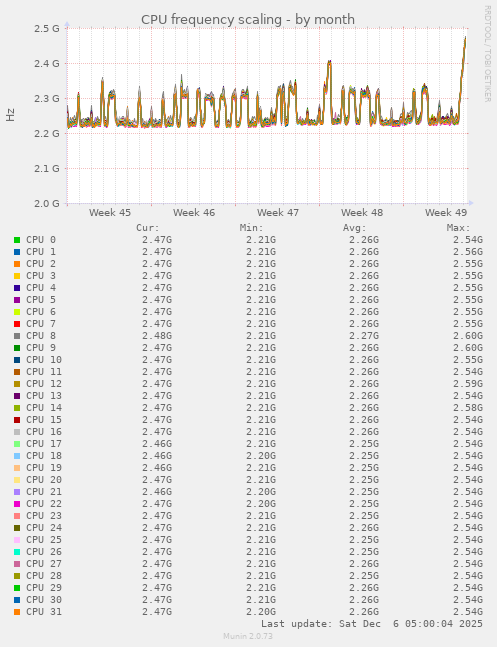The image size is (497, 647).
Task: Click the 'Week 46' axis label
Action: tap(194, 213)
